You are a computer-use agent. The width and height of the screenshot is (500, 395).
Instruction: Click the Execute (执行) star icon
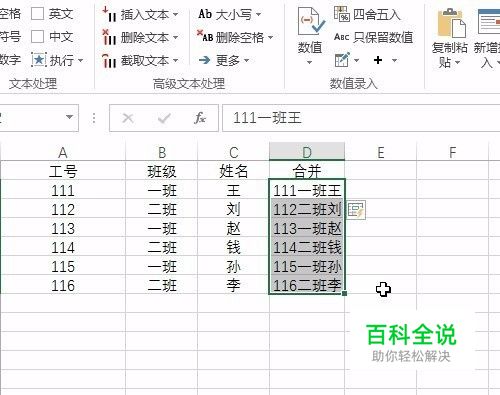coord(39,60)
